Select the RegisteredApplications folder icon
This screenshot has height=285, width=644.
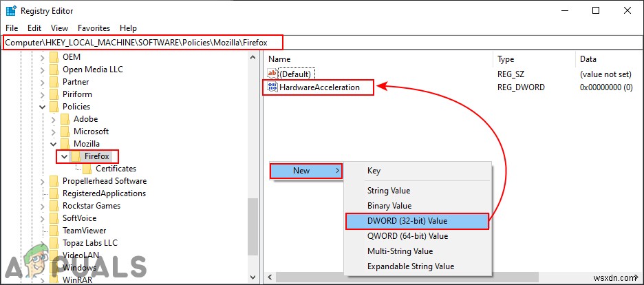pyautogui.click(x=54, y=193)
